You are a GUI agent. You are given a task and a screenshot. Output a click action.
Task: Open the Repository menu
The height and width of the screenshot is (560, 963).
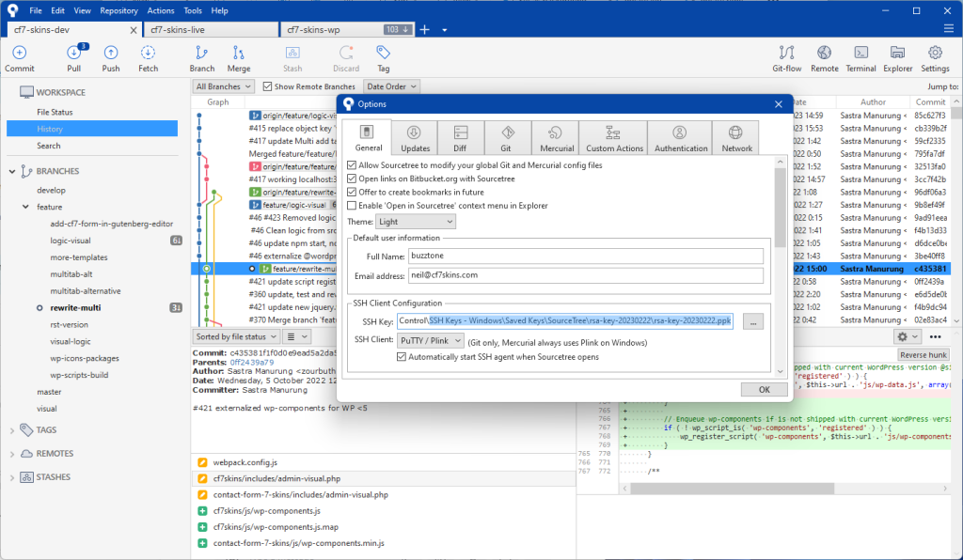coord(118,10)
